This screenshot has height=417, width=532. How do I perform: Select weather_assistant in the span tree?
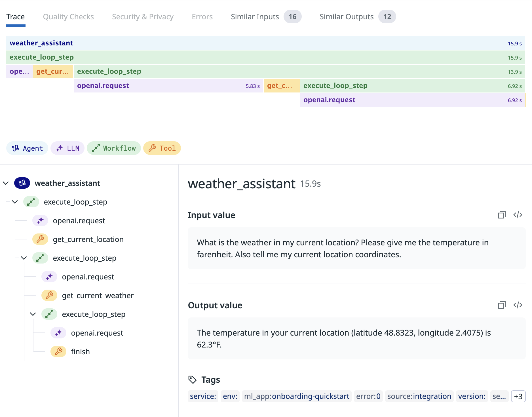67,183
